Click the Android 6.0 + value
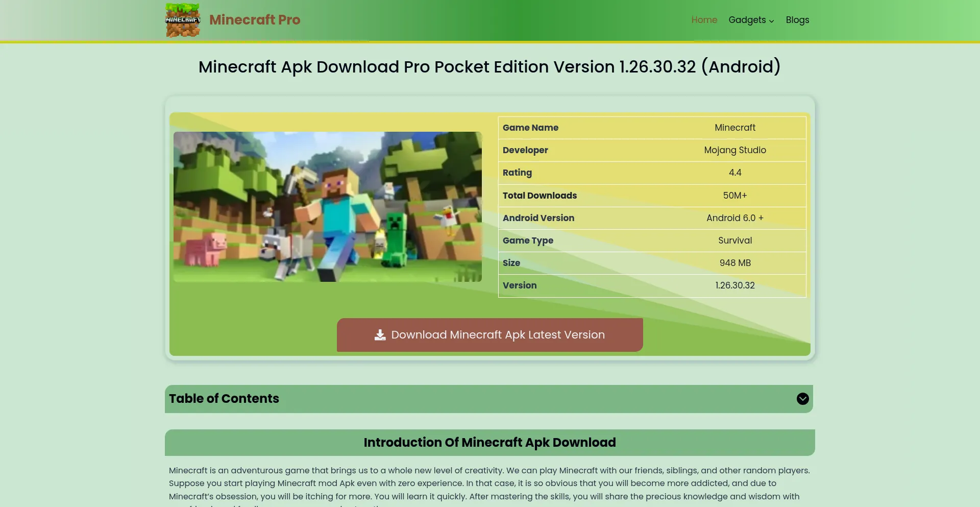Image resolution: width=980 pixels, height=507 pixels. coord(735,218)
